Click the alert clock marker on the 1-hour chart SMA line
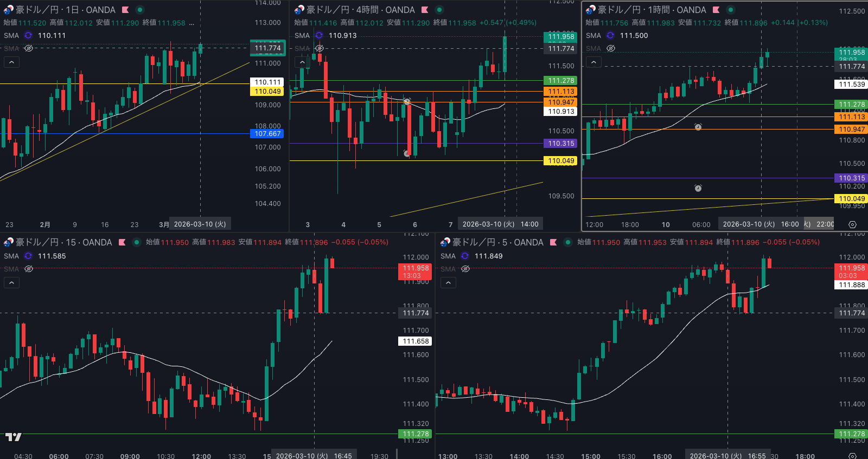This screenshot has width=868, height=459. pyautogui.click(x=698, y=127)
